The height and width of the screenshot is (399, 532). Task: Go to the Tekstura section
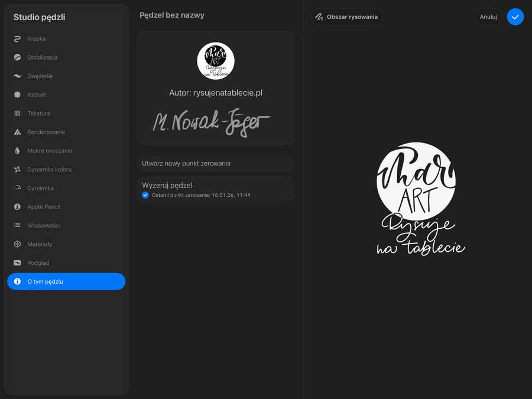click(x=66, y=113)
